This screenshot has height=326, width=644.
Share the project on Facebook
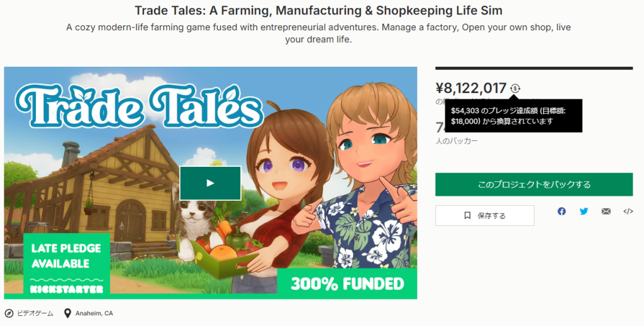(x=562, y=211)
